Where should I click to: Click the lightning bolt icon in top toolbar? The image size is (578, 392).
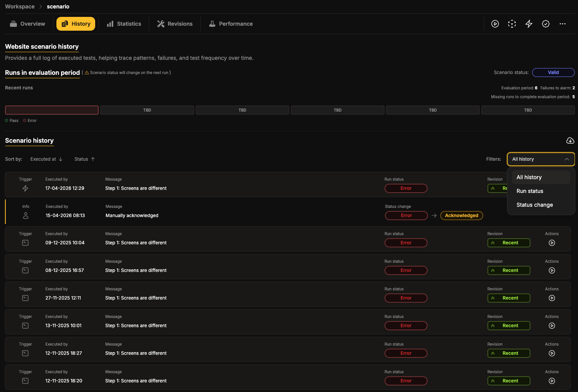pyautogui.click(x=529, y=24)
